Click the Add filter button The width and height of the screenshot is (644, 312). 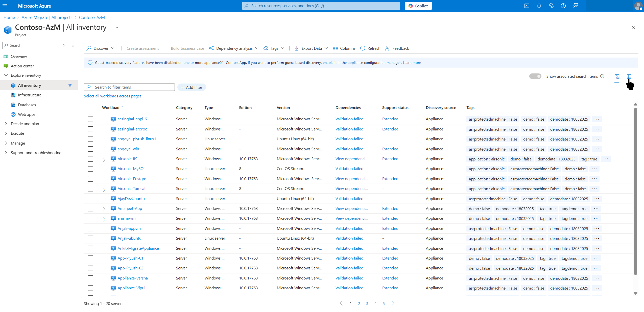[x=191, y=87]
